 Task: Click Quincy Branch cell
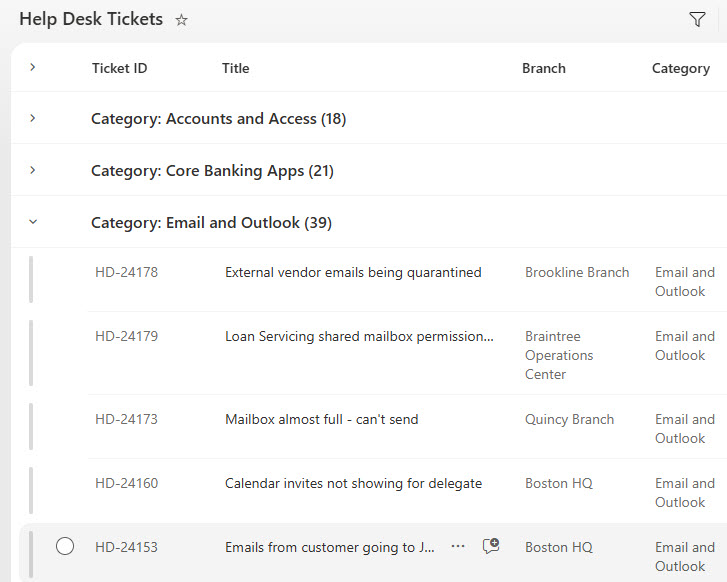pos(569,419)
